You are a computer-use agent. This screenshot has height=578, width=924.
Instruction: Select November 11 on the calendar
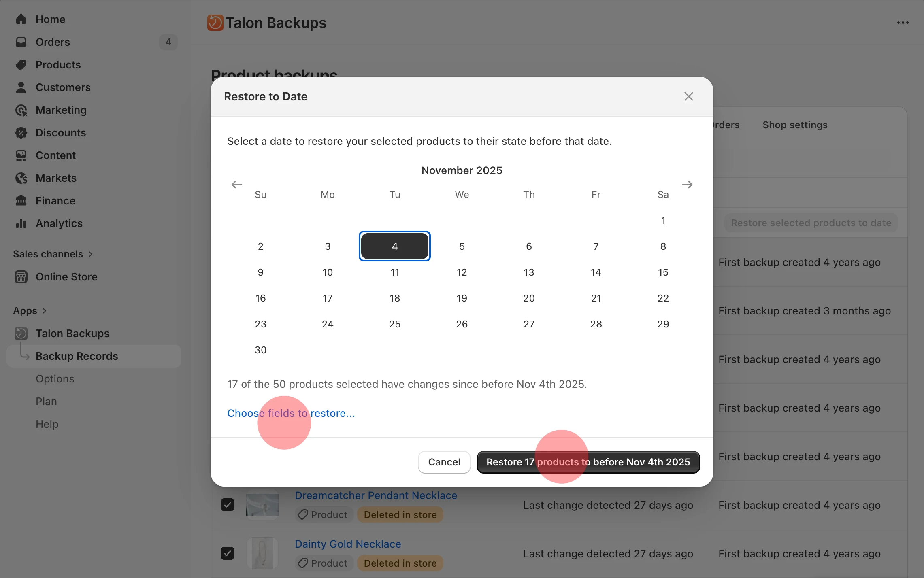(x=394, y=272)
